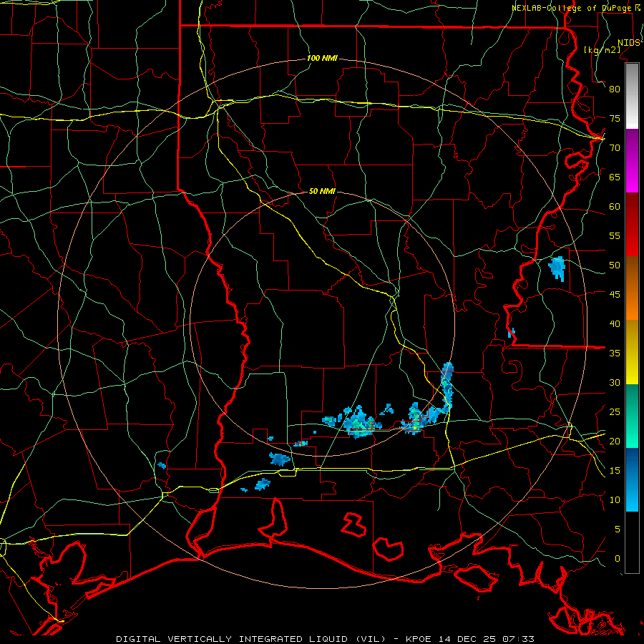Click the legend value 60

(x=615, y=207)
